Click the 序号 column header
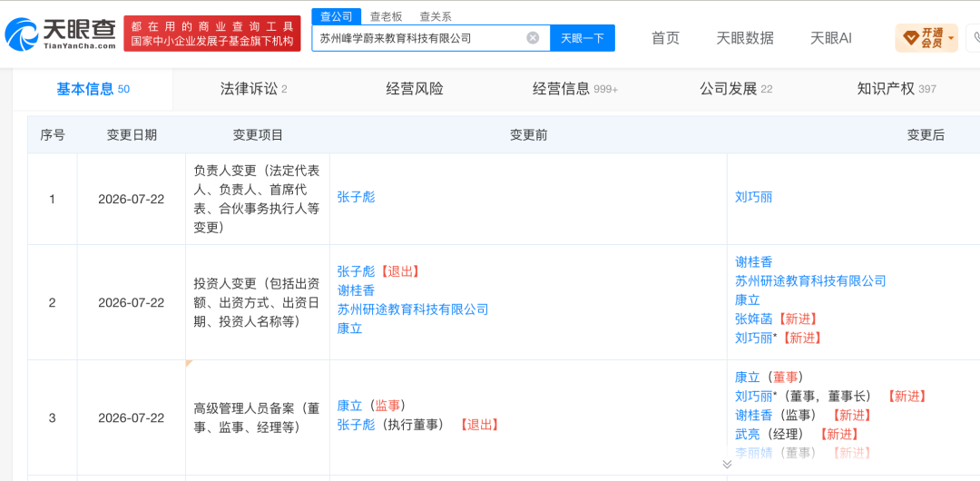The width and height of the screenshot is (980, 481). tap(53, 135)
